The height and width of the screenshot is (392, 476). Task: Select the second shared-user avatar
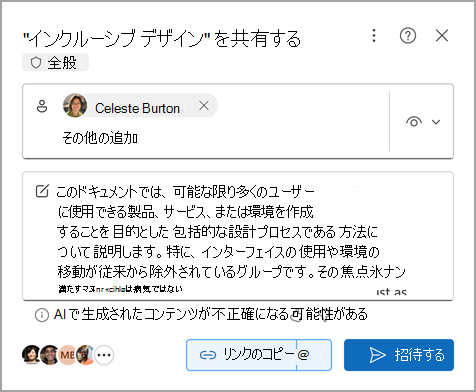[x=49, y=355]
